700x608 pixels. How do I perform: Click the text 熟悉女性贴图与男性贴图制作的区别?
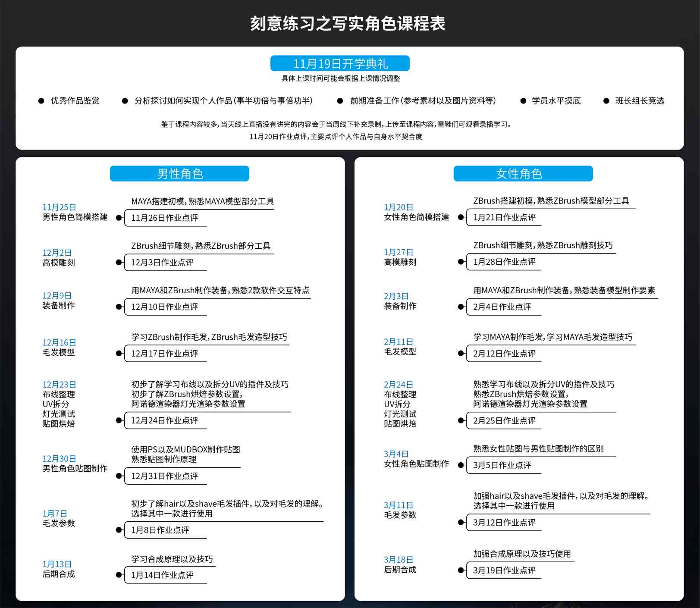[538, 448]
